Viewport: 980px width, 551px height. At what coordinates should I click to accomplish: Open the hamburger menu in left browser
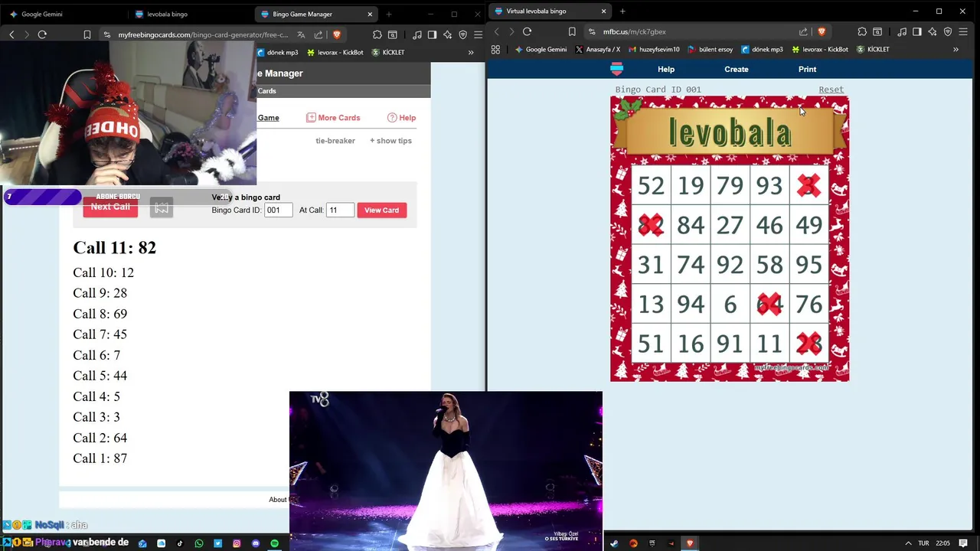coord(479,34)
